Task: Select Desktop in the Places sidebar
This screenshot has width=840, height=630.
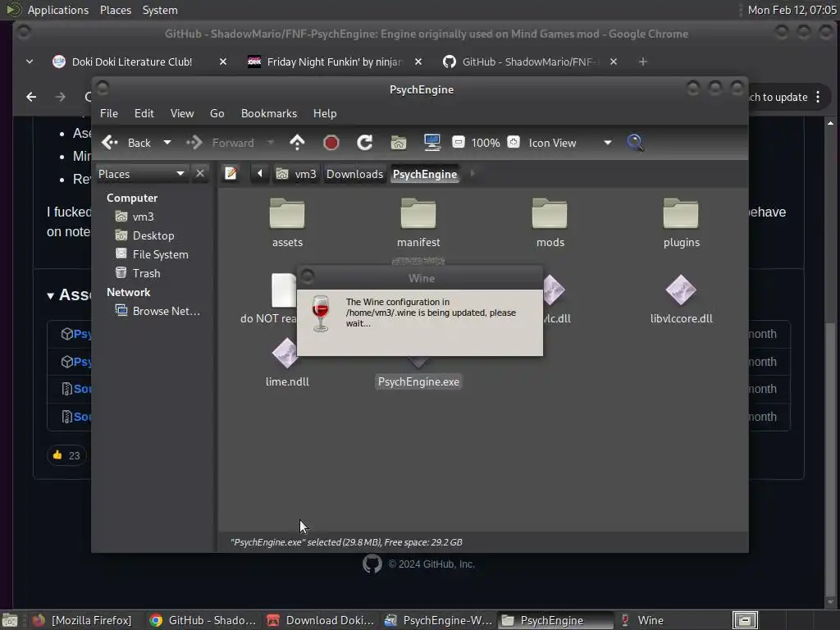Action: point(153,235)
